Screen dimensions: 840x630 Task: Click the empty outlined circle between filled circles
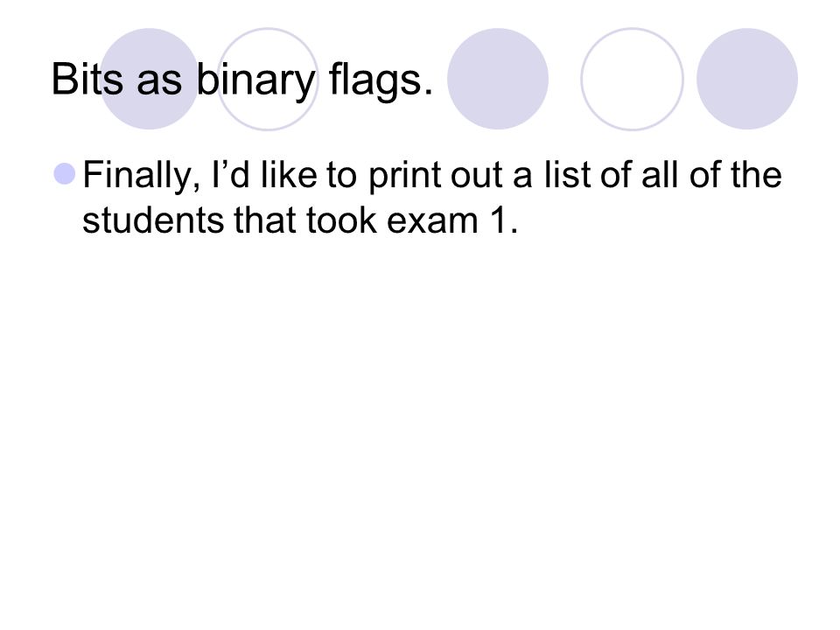coord(632,79)
